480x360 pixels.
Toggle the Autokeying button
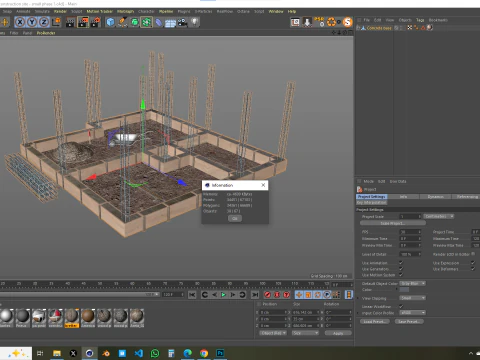coord(277,295)
